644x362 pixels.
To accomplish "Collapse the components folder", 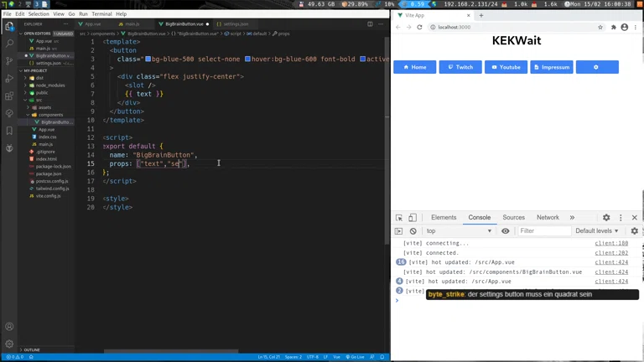I will pos(50,115).
